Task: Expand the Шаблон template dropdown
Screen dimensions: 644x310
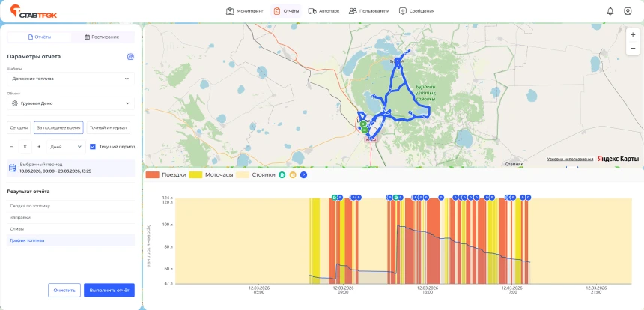Action: [70, 78]
